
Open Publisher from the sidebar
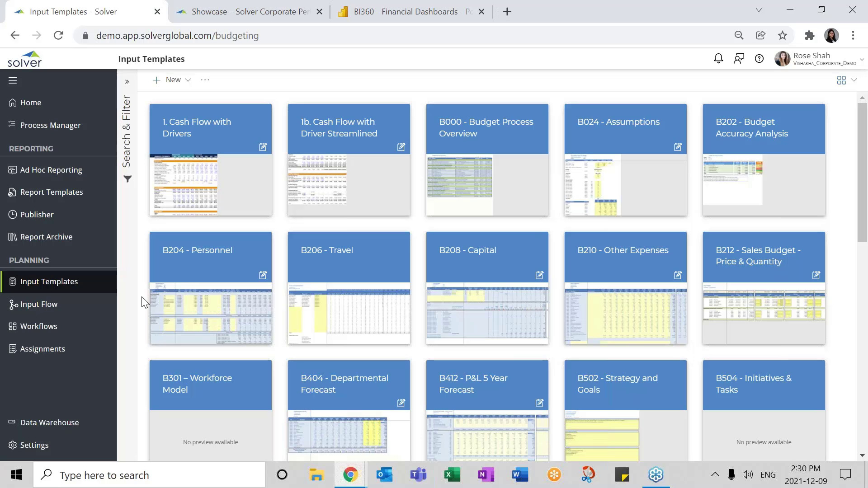point(37,214)
